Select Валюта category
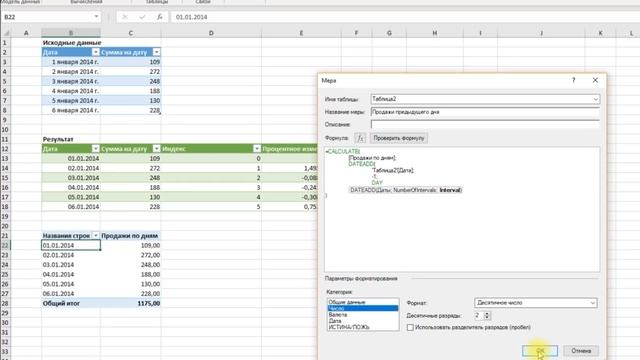 tap(363, 315)
